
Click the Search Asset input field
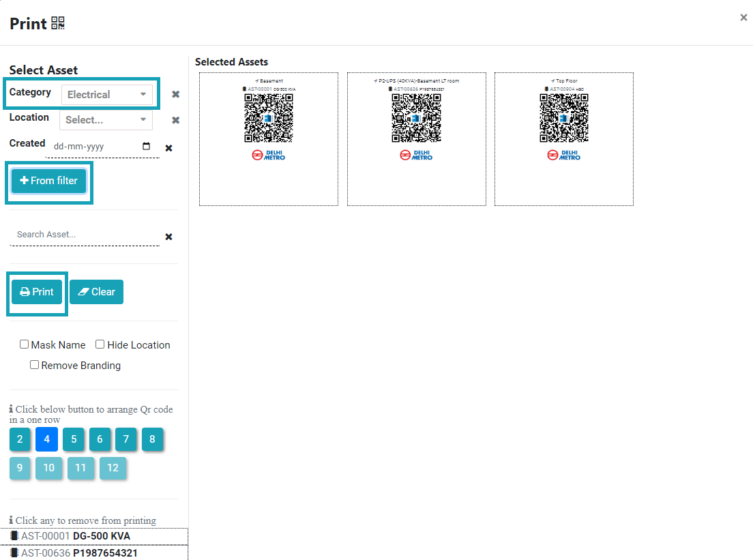(85, 235)
